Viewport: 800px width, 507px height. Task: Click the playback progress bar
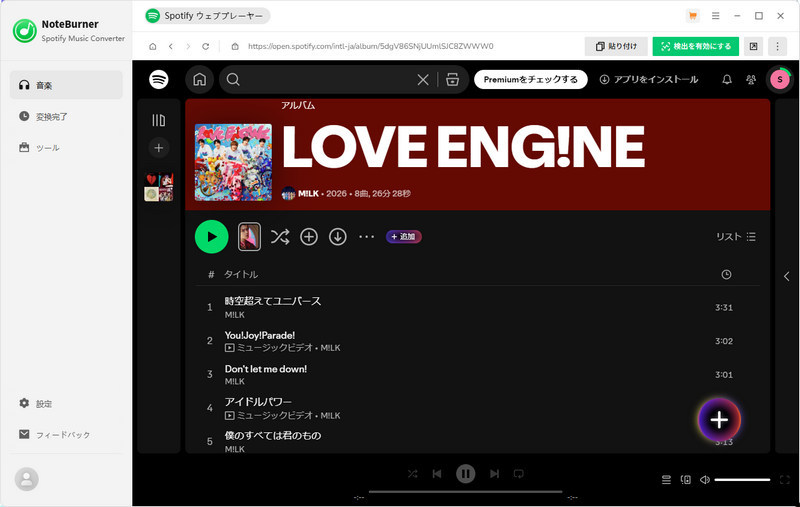coord(465,492)
